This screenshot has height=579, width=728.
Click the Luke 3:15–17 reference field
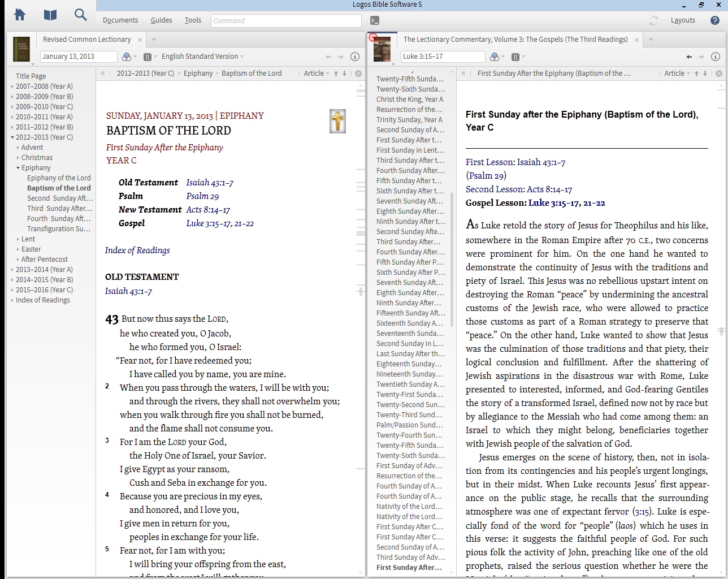443,57
